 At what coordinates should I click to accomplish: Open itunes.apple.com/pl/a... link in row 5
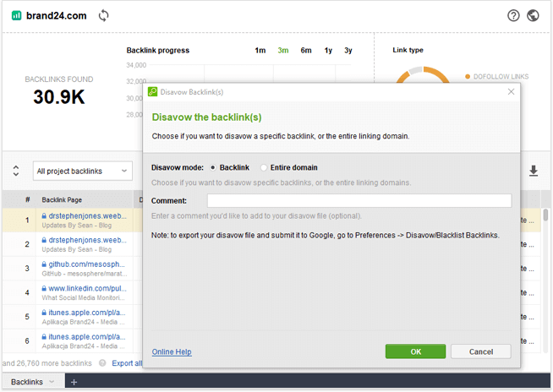point(87,313)
